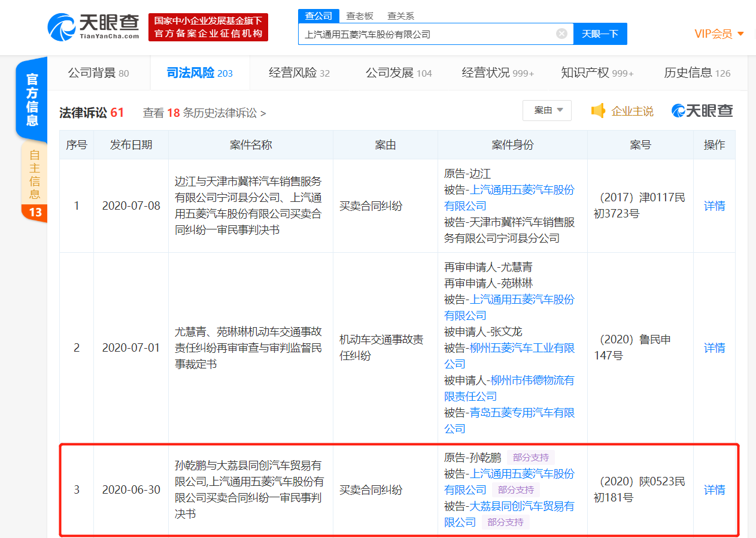The height and width of the screenshot is (538, 756).
Task: Click the 国家中小企业发展基金旗下 red banner
Action: click(x=208, y=27)
